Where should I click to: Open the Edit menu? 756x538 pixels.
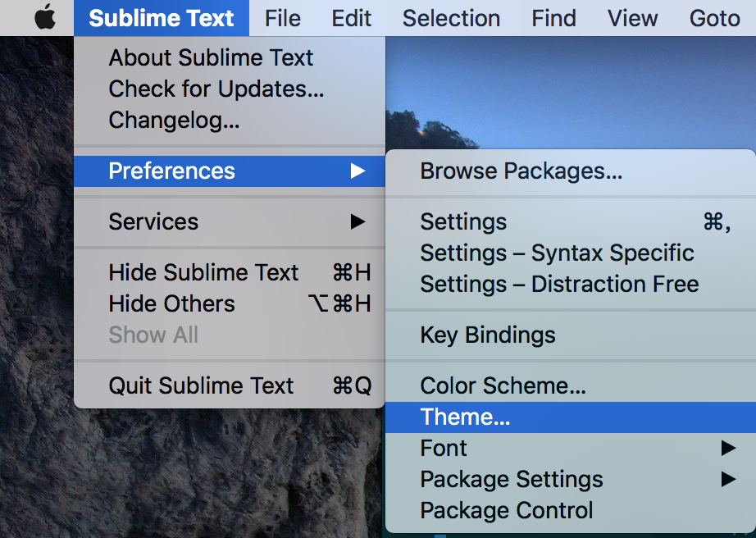[x=352, y=18]
